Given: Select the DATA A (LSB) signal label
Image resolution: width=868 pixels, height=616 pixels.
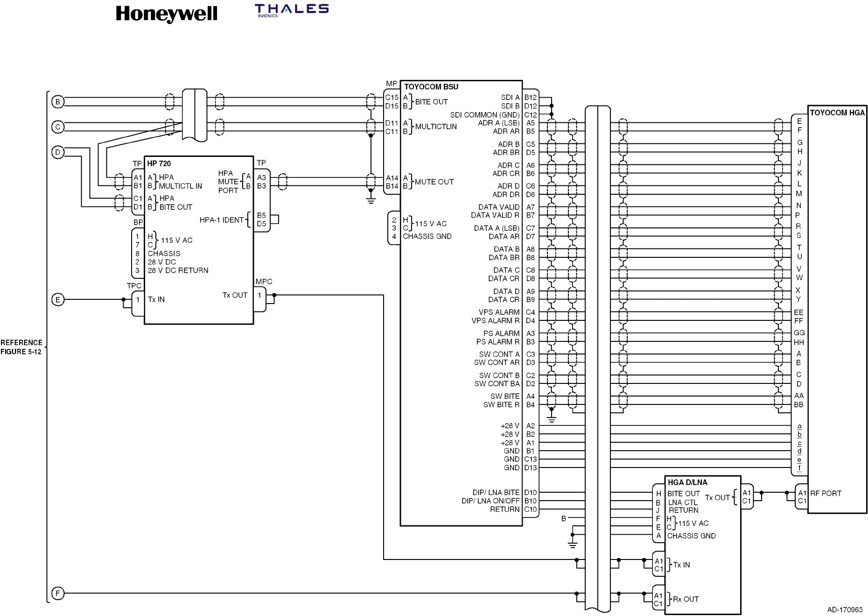Looking at the screenshot, I should (x=497, y=228).
